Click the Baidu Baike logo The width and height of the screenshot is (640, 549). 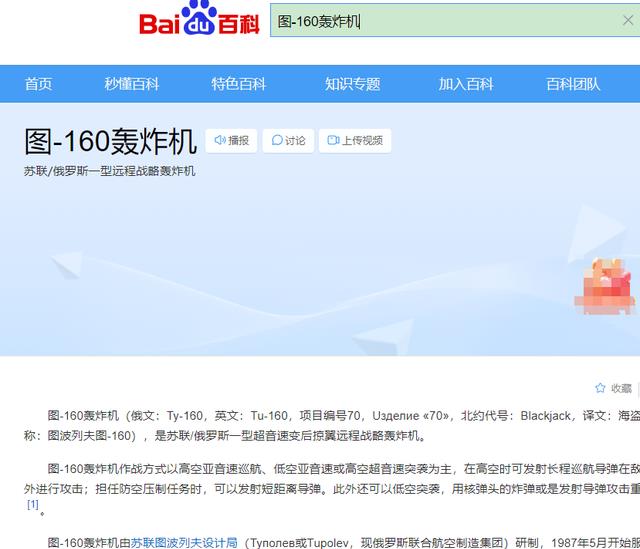pyautogui.click(x=199, y=18)
